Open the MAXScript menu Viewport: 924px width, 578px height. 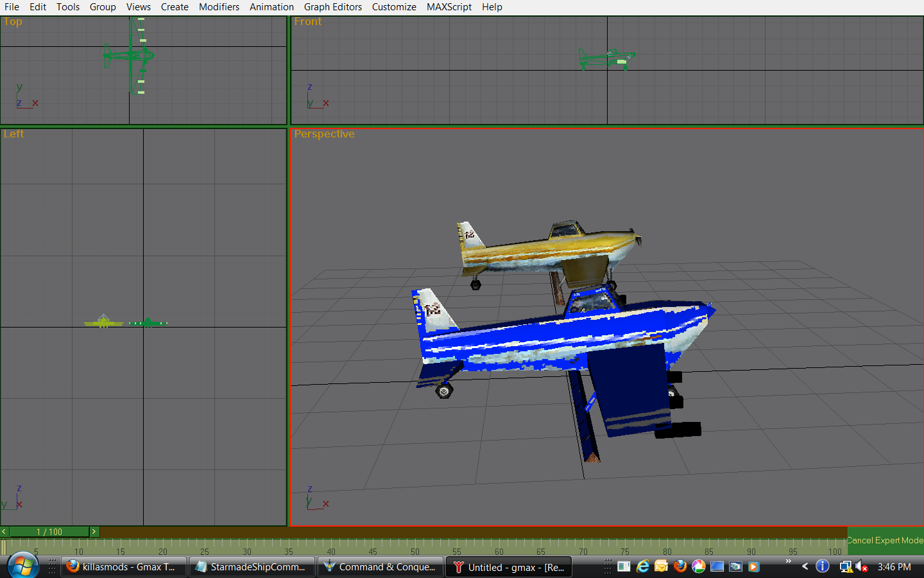[x=449, y=7]
